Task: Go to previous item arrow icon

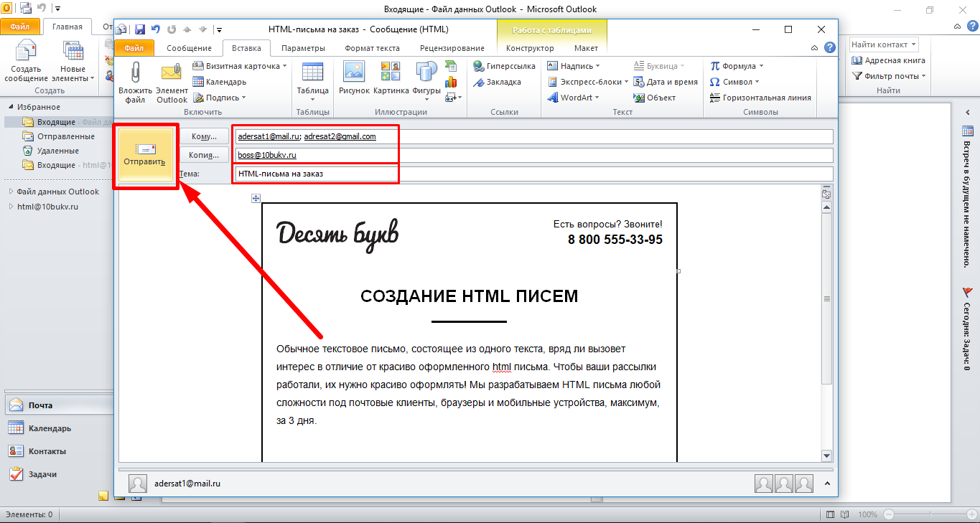Action: (x=187, y=29)
